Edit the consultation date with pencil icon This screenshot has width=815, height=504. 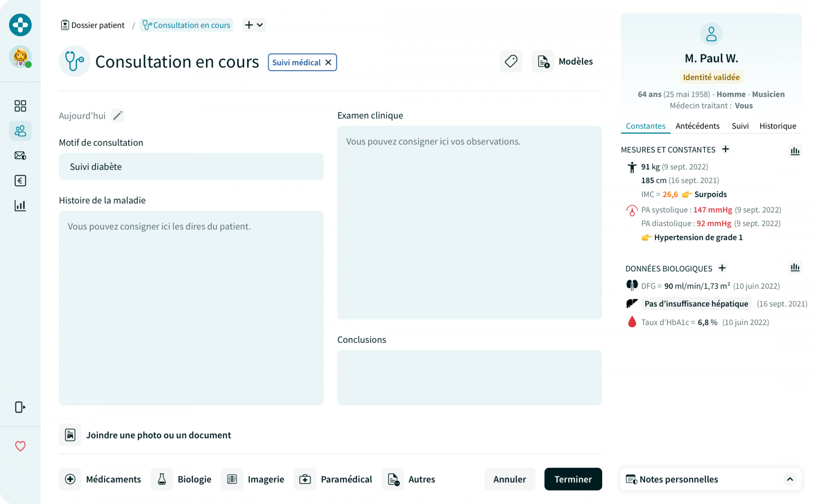[x=118, y=116]
